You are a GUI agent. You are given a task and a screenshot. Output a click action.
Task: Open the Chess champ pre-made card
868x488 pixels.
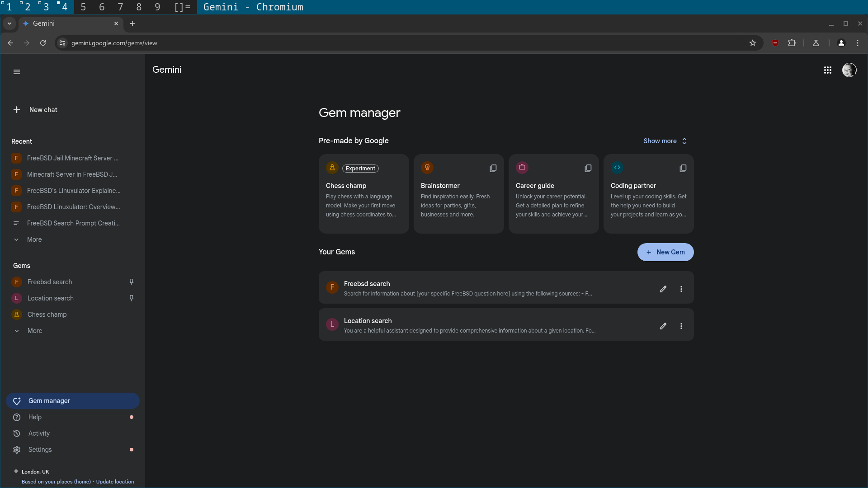point(363,194)
